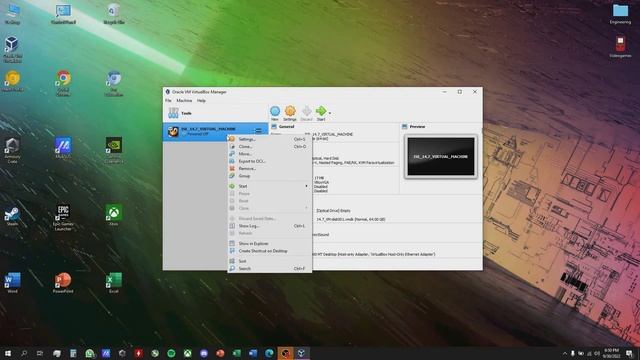Open Epic Games Launcher desktop shortcut
Viewport: 640px width, 360px height.
[63, 218]
